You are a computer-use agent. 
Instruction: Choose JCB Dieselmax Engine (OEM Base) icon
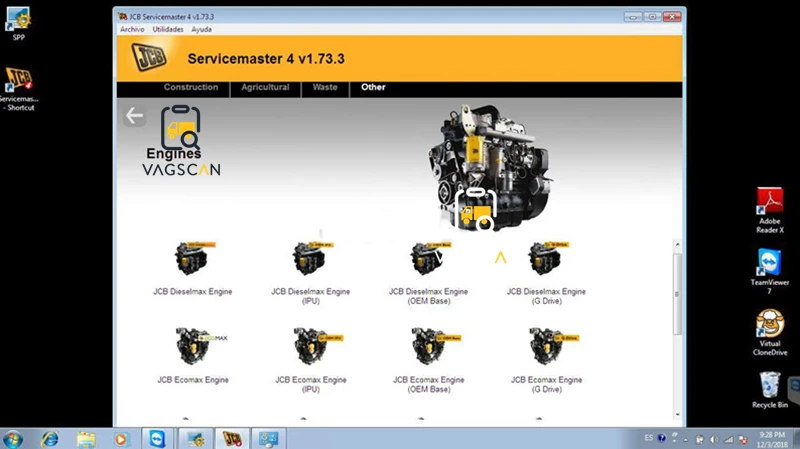coord(429,258)
